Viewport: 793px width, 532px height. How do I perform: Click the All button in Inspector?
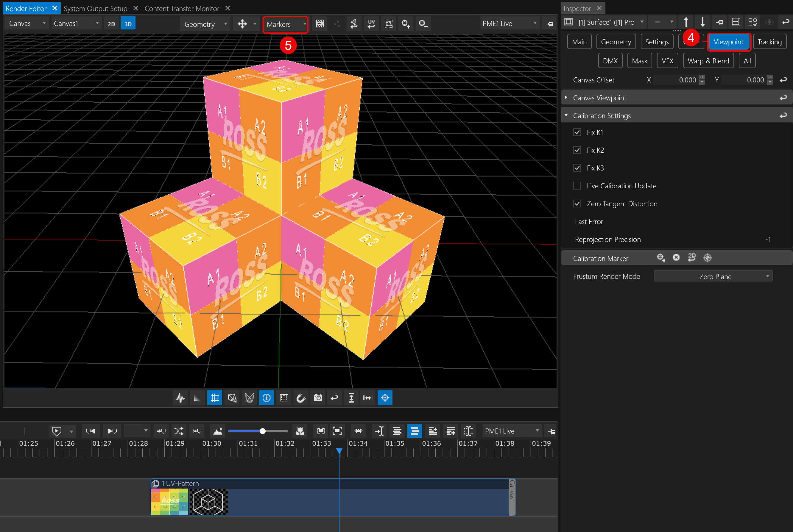pos(747,61)
